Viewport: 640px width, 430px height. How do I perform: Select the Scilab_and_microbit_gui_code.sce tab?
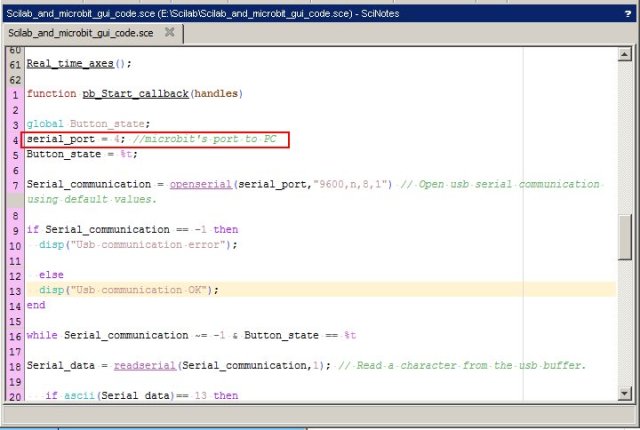pyautogui.click(x=81, y=32)
